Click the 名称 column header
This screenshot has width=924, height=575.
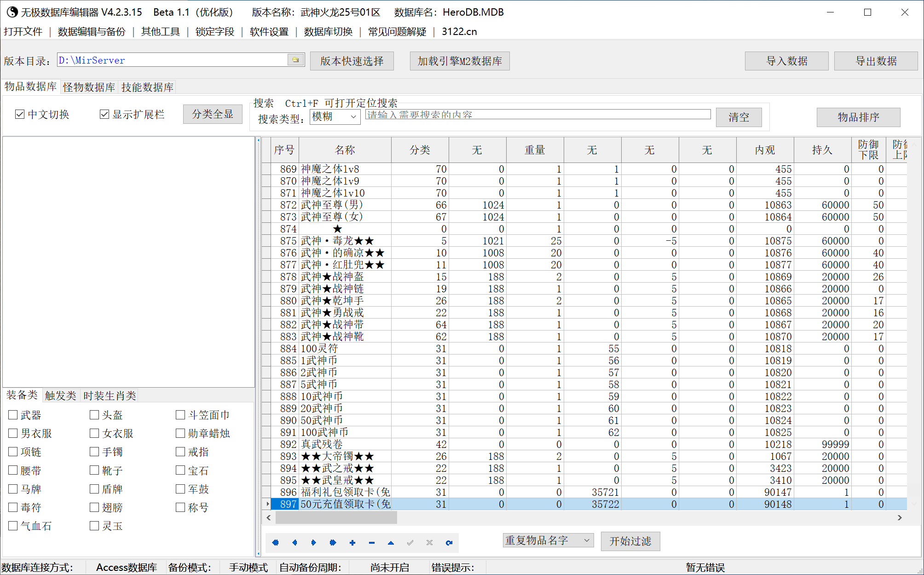345,150
